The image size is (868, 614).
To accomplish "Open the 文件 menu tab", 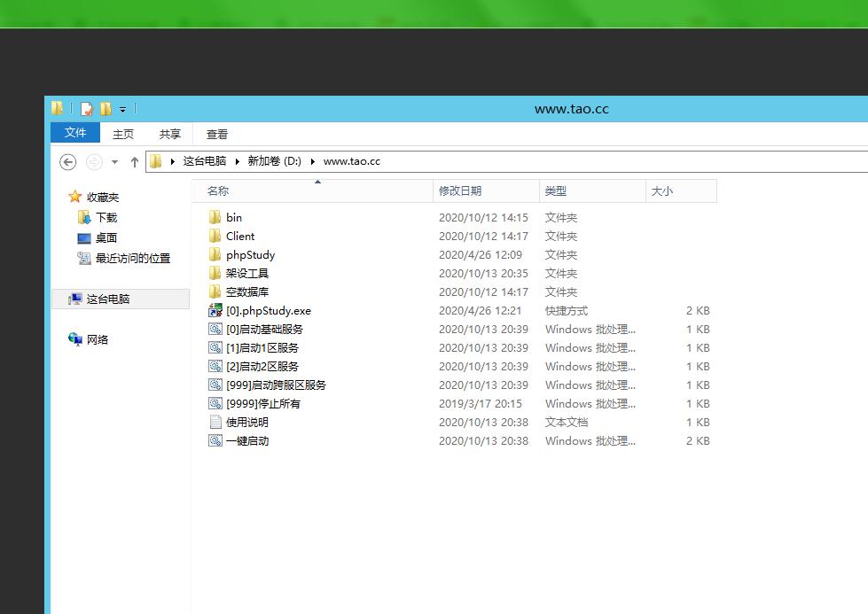I will (x=75, y=133).
